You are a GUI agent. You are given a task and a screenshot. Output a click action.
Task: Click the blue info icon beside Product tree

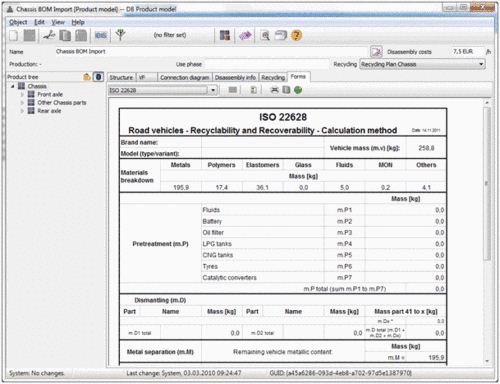[98, 77]
